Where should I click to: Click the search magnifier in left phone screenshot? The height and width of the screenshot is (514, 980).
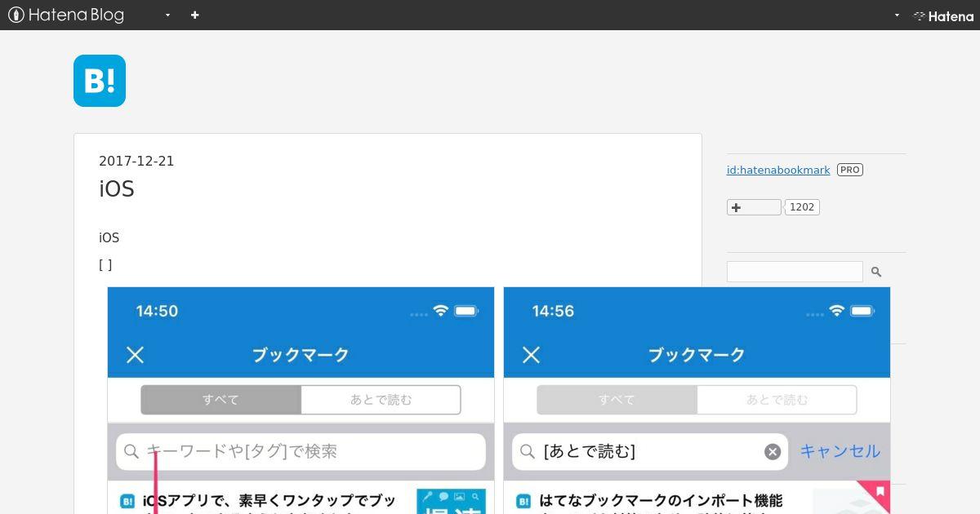coord(131,451)
